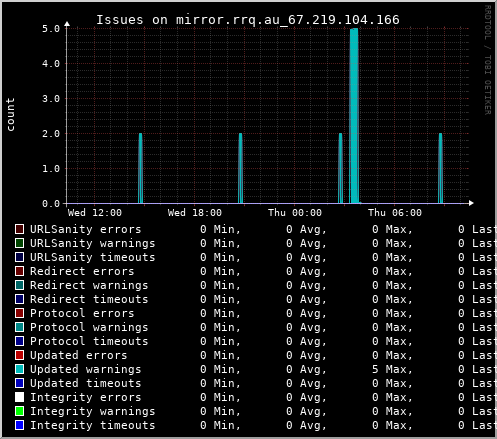This screenshot has height=439, width=497.
Task: Click the Updated warnings legend label
Action: [86, 369]
